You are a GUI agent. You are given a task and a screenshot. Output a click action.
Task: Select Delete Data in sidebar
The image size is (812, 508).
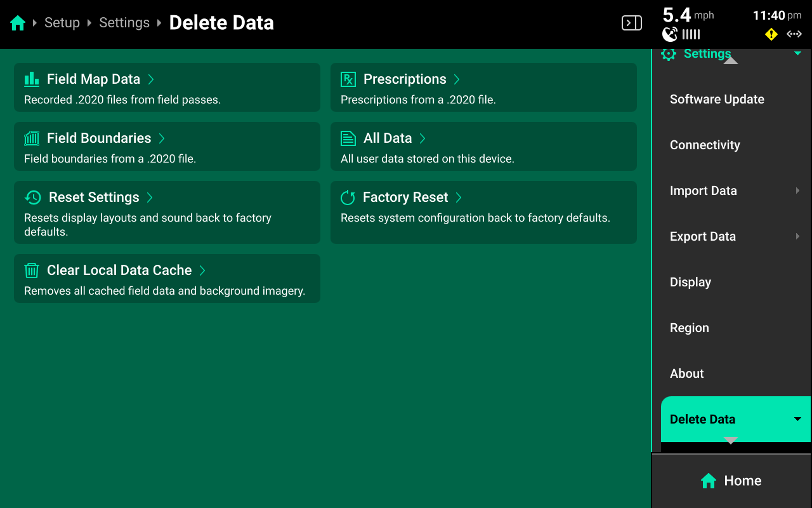(736, 419)
